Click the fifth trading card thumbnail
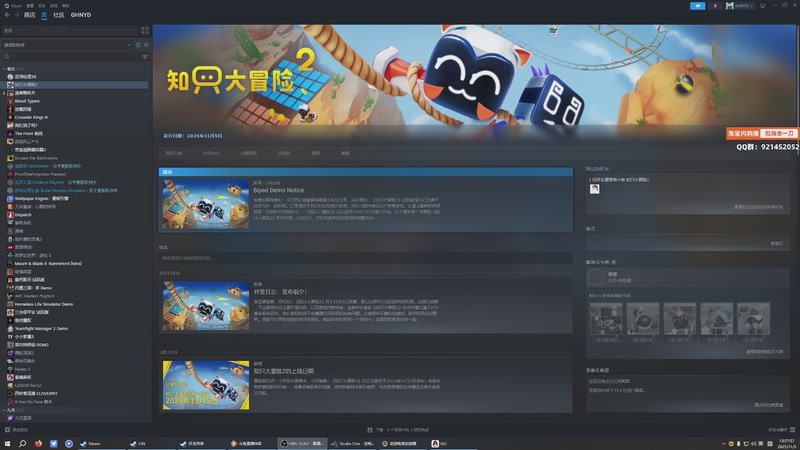 tap(754, 321)
